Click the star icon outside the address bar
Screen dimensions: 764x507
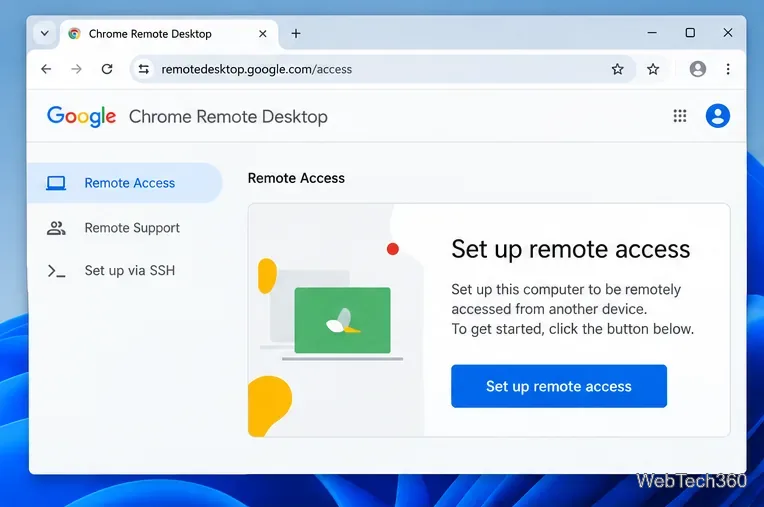point(653,69)
